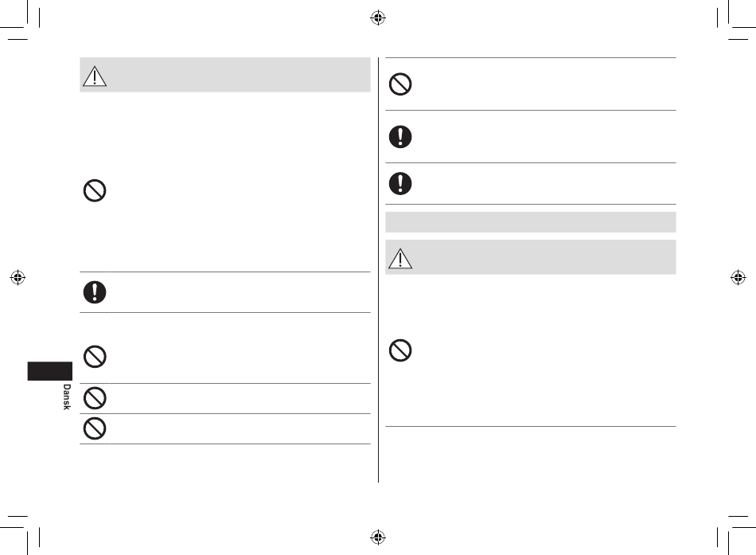Image resolution: width=756 pixels, height=555 pixels.
Task: Click the crop mark at the top-left page corner
Action: (x=20, y=20)
